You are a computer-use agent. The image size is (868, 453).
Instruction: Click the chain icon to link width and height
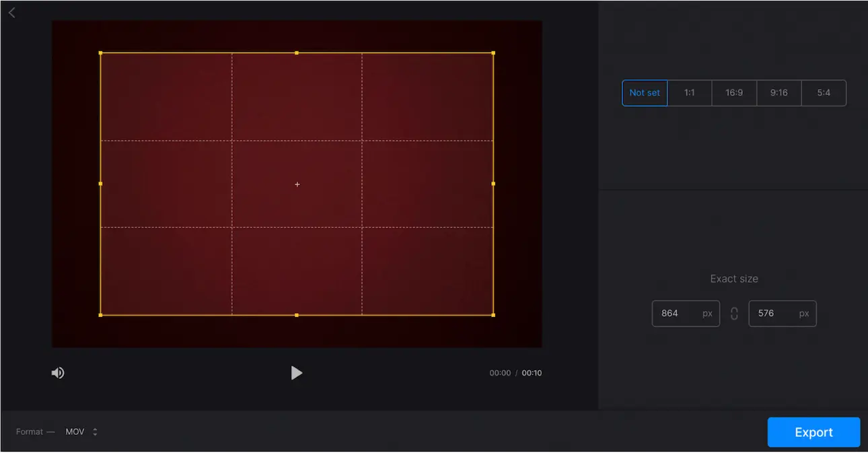[x=733, y=313]
